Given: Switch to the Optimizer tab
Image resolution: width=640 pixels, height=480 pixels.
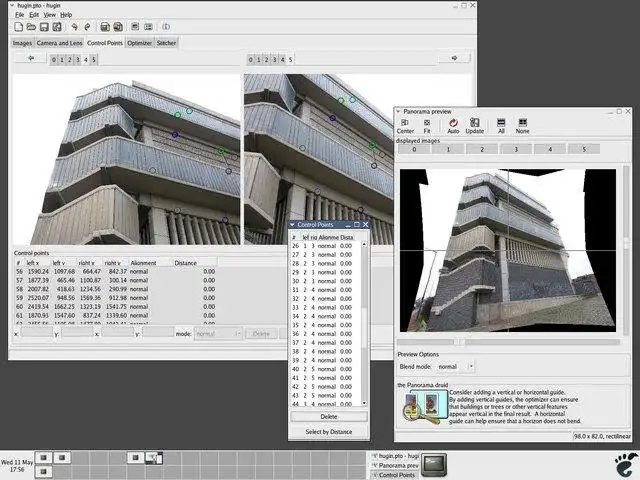Looking at the screenshot, I should (139, 43).
